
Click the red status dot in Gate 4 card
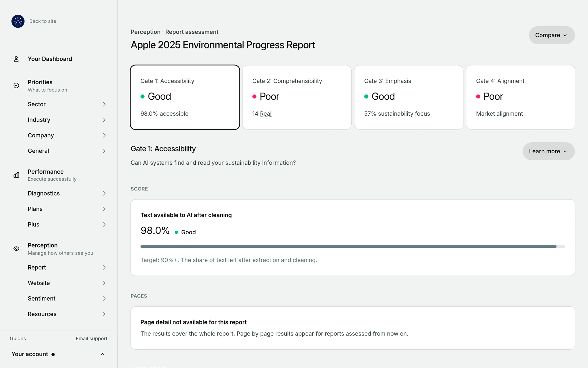[478, 97]
